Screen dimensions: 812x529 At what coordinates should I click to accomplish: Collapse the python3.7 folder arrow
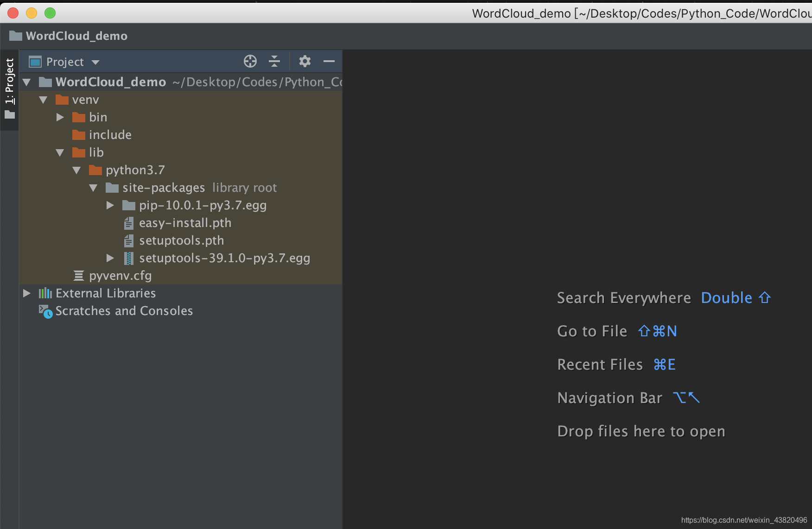(x=77, y=170)
